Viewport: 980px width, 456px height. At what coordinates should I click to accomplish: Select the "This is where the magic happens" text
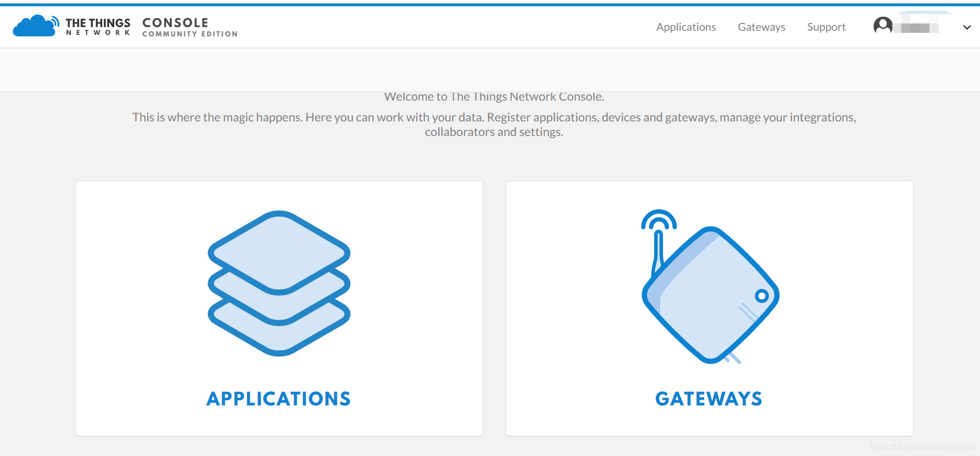[x=217, y=117]
